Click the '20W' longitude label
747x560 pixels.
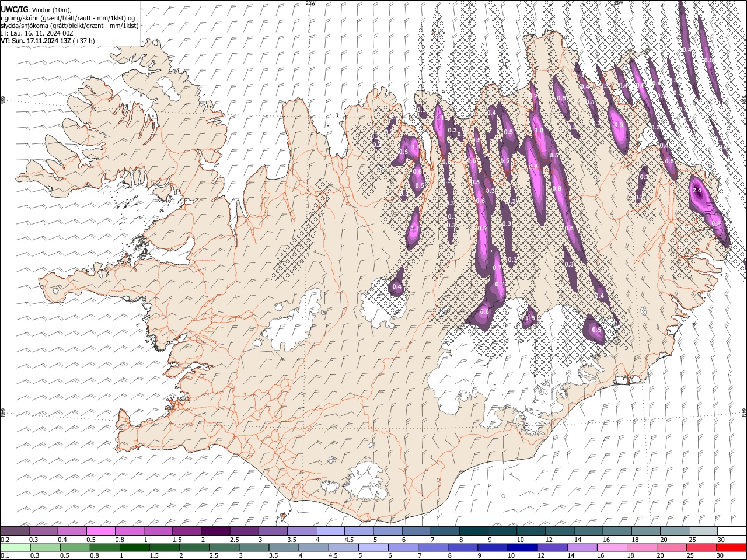[x=310, y=3]
